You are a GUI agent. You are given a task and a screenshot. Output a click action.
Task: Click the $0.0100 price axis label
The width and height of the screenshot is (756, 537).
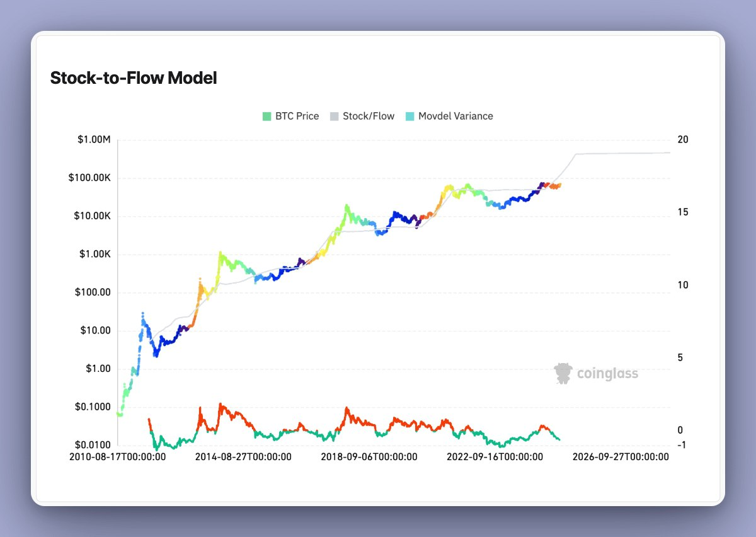[92, 446]
